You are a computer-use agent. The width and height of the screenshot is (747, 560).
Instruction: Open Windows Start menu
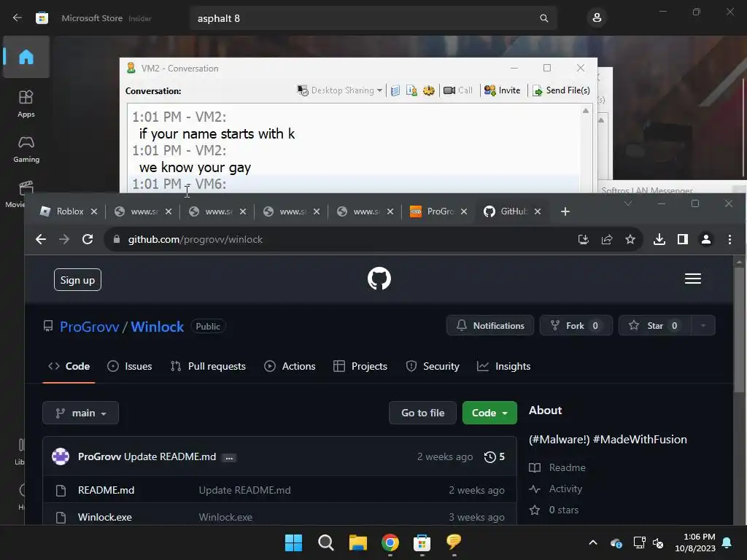coord(293,542)
